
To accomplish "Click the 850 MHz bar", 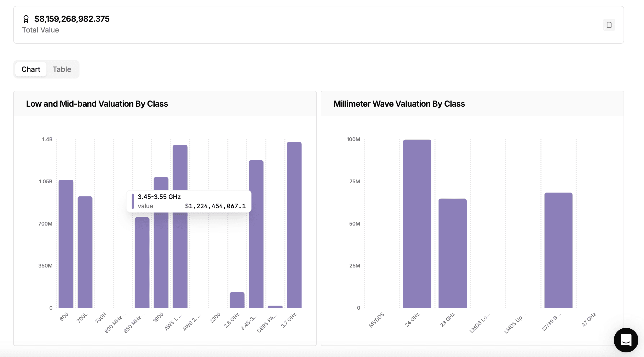I will [x=142, y=262].
